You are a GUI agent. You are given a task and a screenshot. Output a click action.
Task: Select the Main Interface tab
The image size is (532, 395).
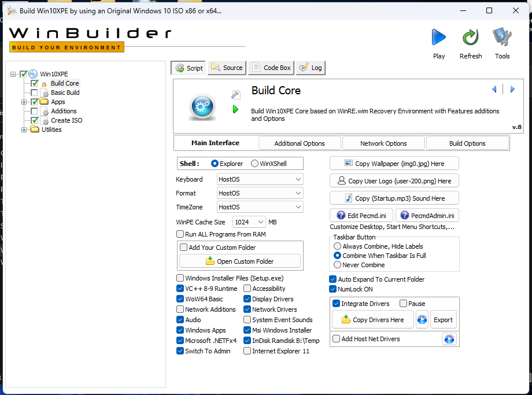216,143
